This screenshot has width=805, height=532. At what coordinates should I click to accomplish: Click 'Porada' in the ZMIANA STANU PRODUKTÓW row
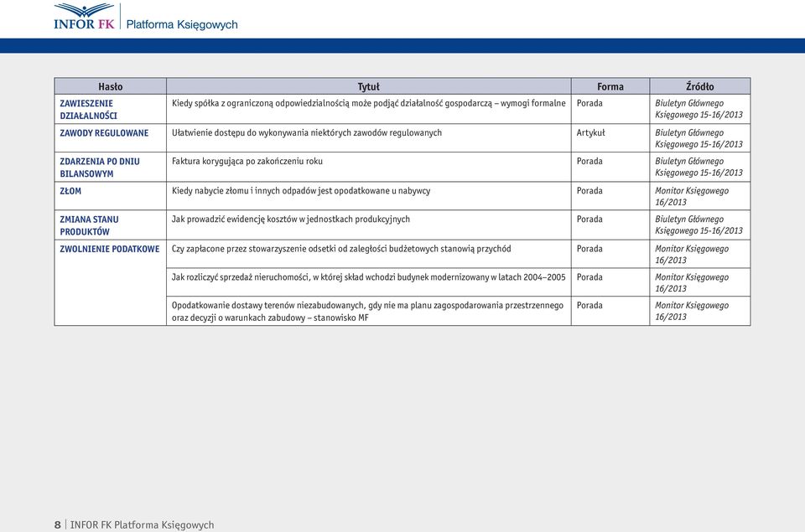tap(589, 219)
